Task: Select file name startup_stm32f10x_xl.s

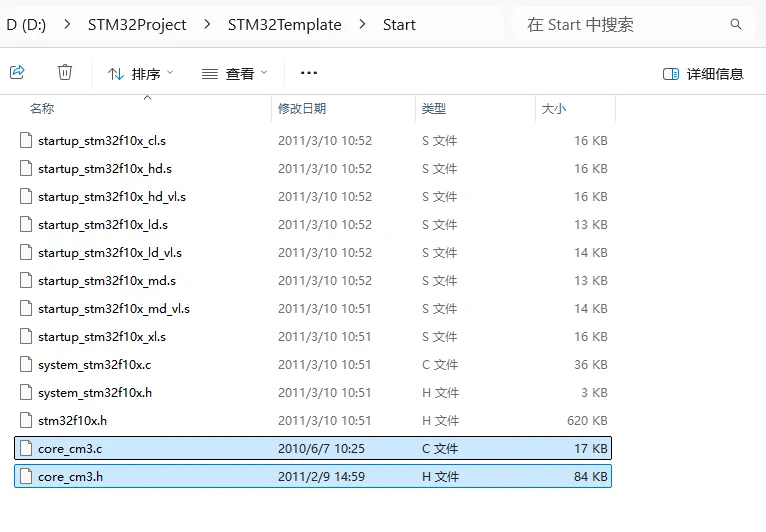Action: coord(102,337)
